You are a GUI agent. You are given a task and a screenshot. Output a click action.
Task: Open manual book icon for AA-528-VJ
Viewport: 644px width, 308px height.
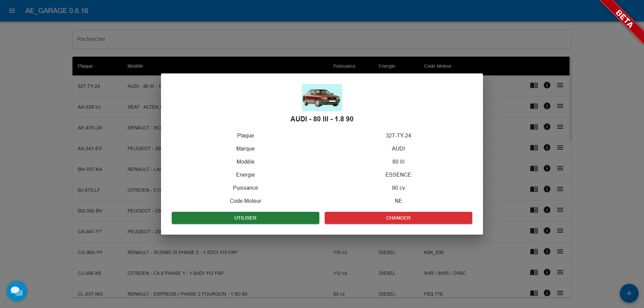coord(534,106)
